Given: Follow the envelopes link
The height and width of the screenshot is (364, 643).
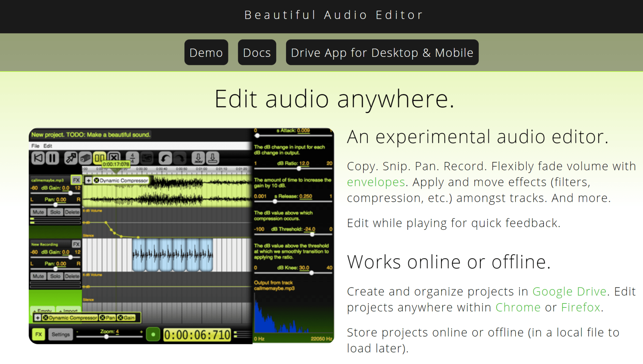Looking at the screenshot, I should point(375,182).
